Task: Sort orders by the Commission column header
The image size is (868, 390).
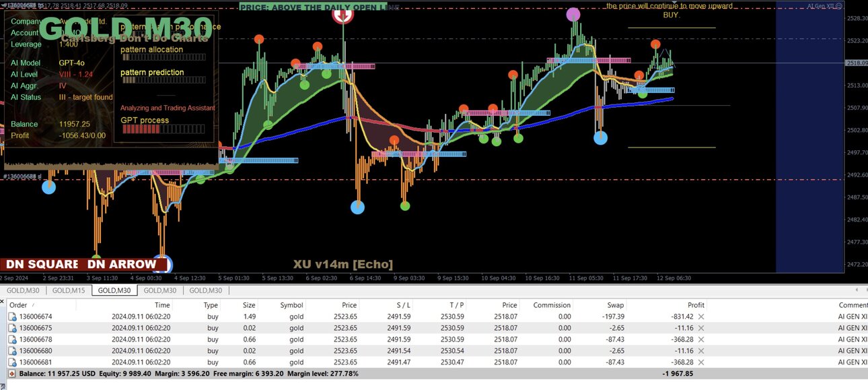Action: click(552, 305)
